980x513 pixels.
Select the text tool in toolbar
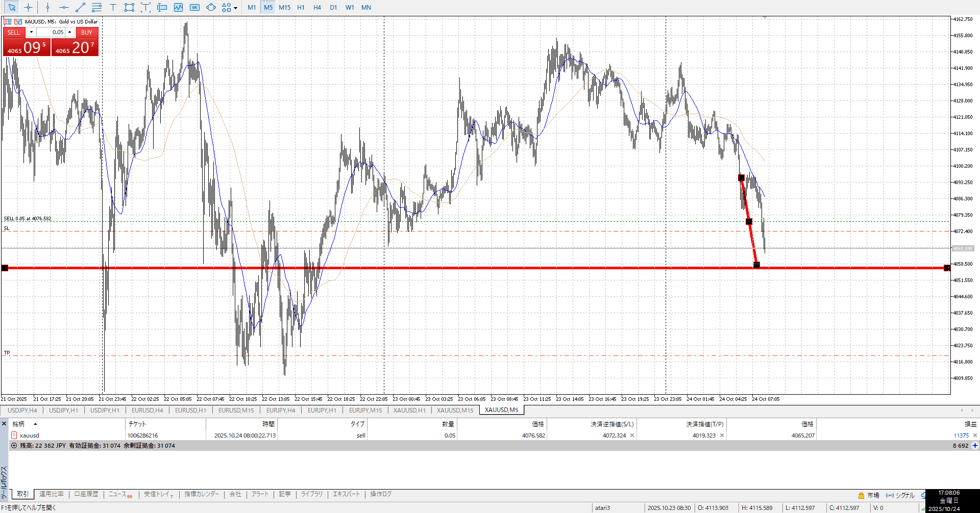(113, 7)
